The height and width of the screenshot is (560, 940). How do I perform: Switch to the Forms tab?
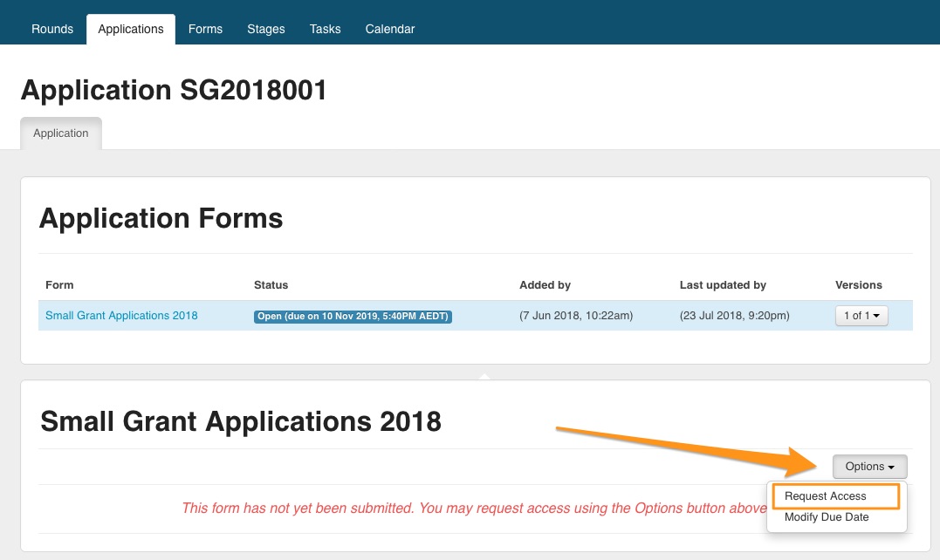(x=205, y=29)
